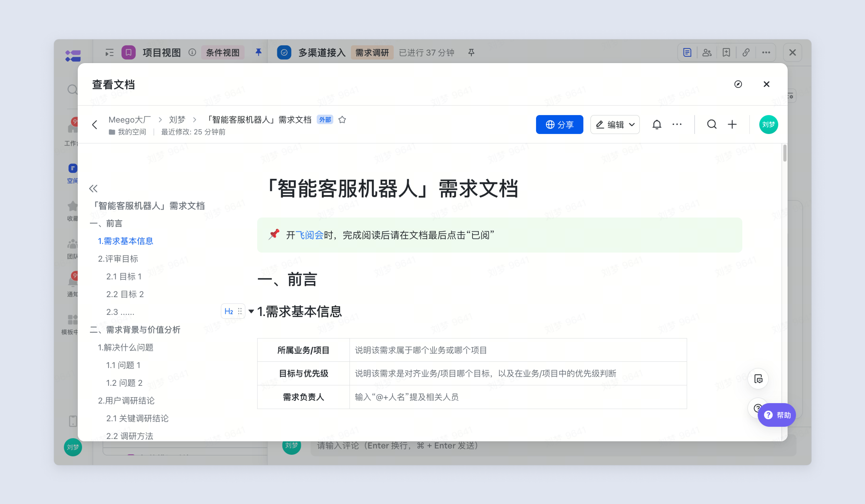
Task: Click the 分享 share button
Action: tap(560, 125)
